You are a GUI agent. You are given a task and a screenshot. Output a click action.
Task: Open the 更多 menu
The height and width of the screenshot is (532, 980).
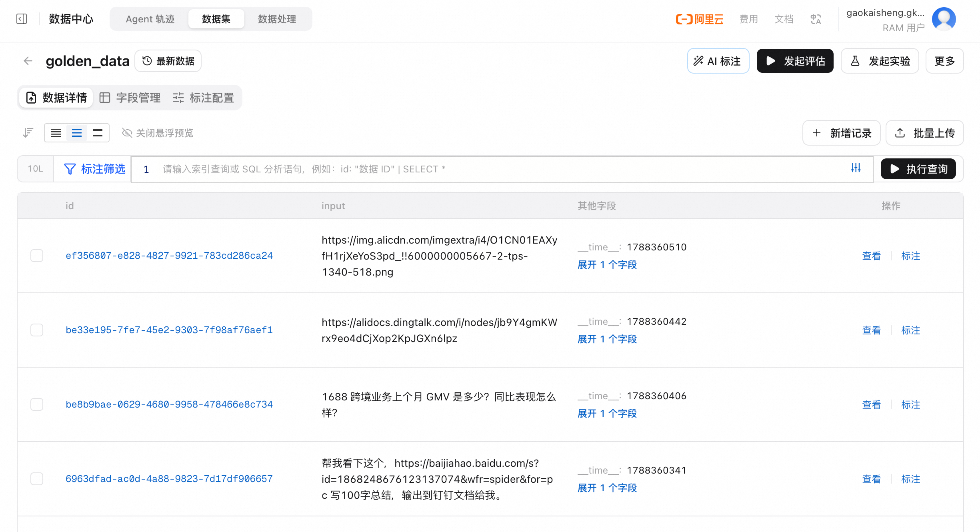click(x=944, y=61)
